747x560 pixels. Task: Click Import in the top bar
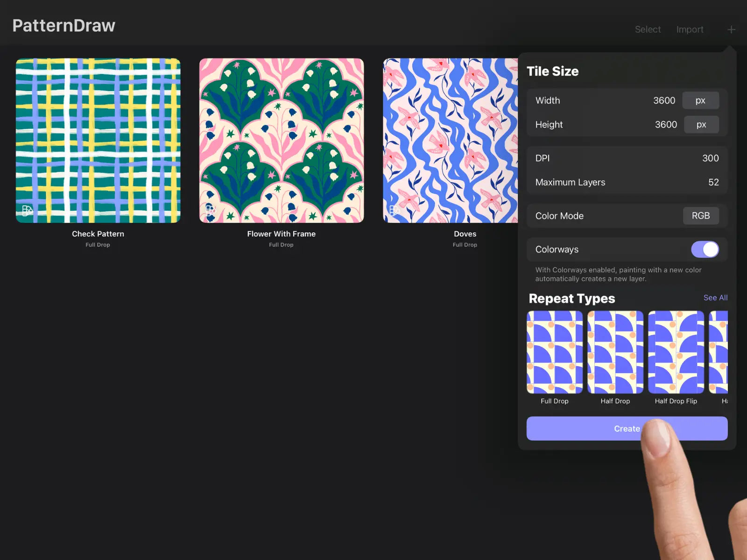click(690, 29)
